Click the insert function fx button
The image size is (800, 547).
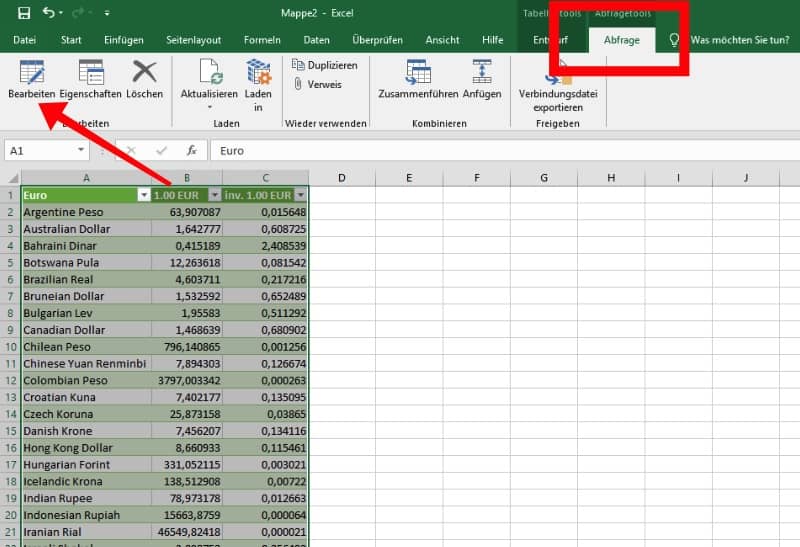(x=191, y=151)
